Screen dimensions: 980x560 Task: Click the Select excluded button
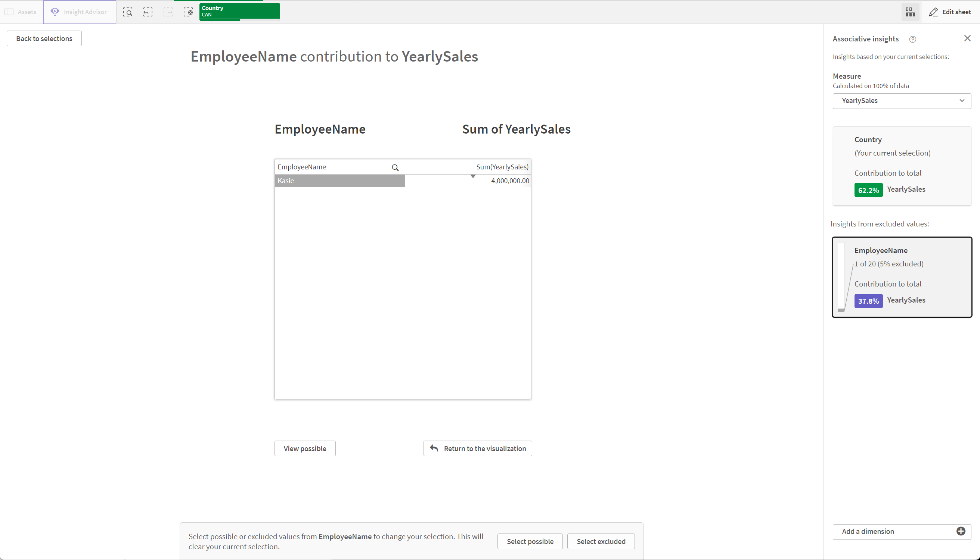[601, 541]
